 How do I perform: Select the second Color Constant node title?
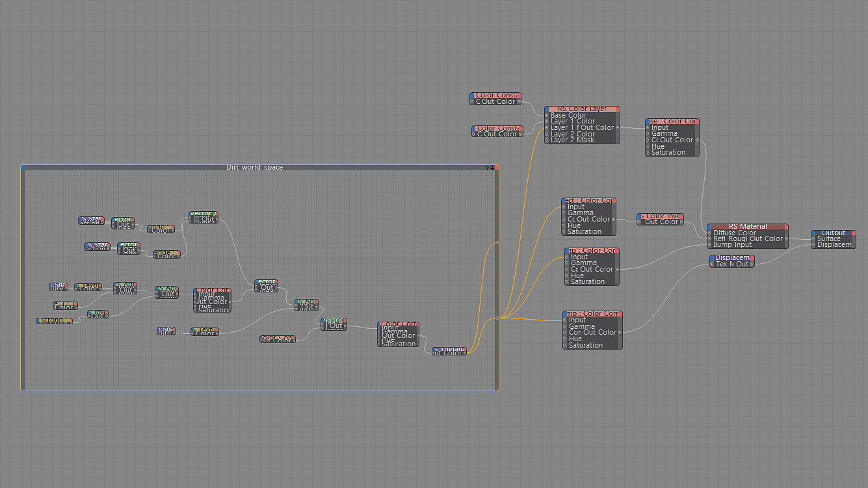(497, 128)
